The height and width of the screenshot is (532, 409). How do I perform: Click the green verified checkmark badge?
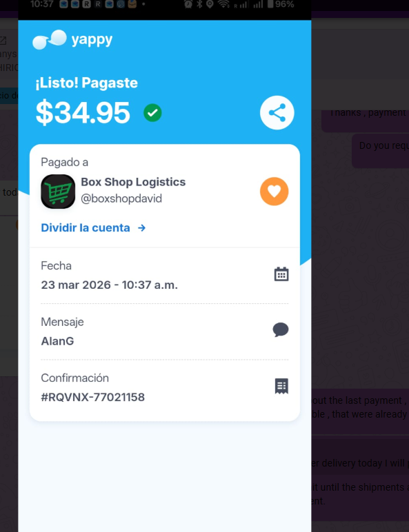point(152,112)
